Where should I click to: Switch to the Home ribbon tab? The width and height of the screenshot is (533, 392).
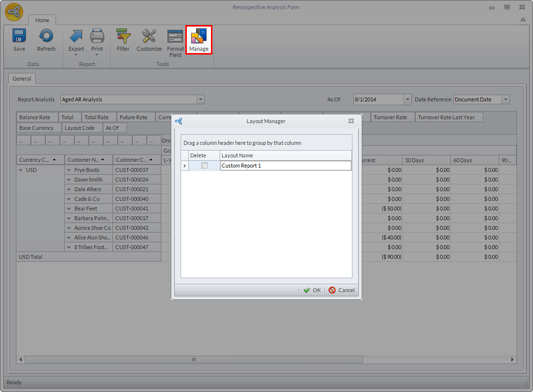pyautogui.click(x=42, y=20)
